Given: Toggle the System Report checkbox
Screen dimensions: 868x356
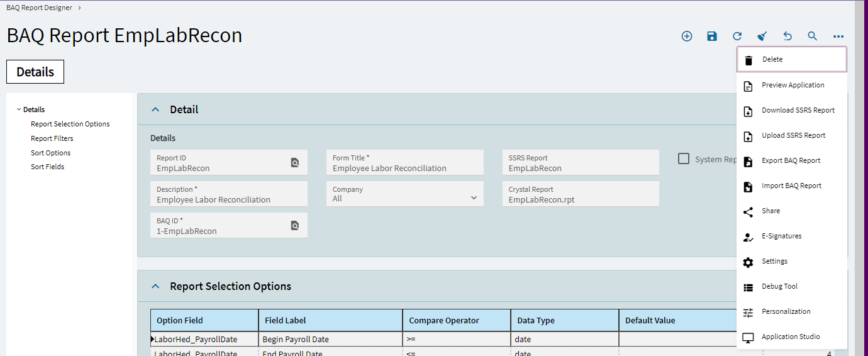Looking at the screenshot, I should coord(684,159).
